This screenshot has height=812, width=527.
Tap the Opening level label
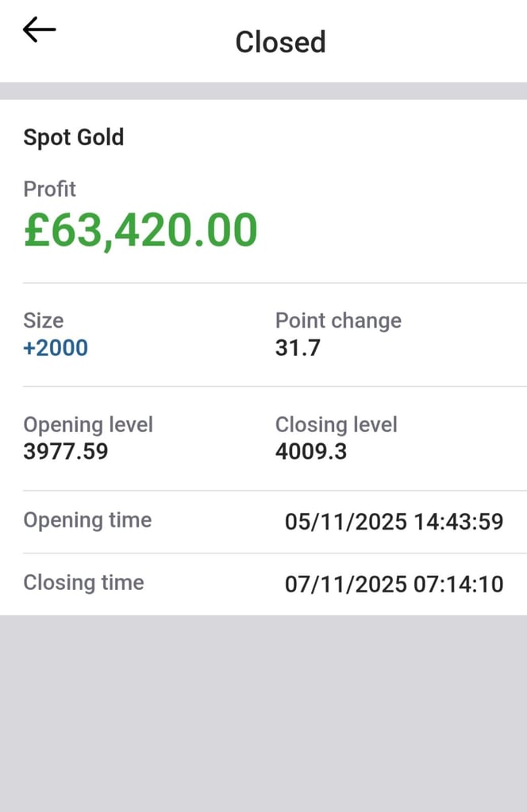coord(88,424)
